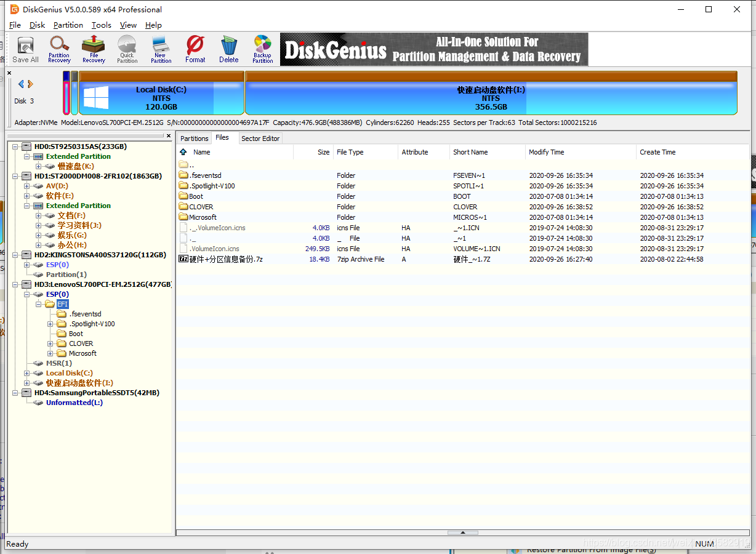The height and width of the screenshot is (554, 756).
Task: Click the parent '..' folder entry
Action: pyautogui.click(x=187, y=165)
